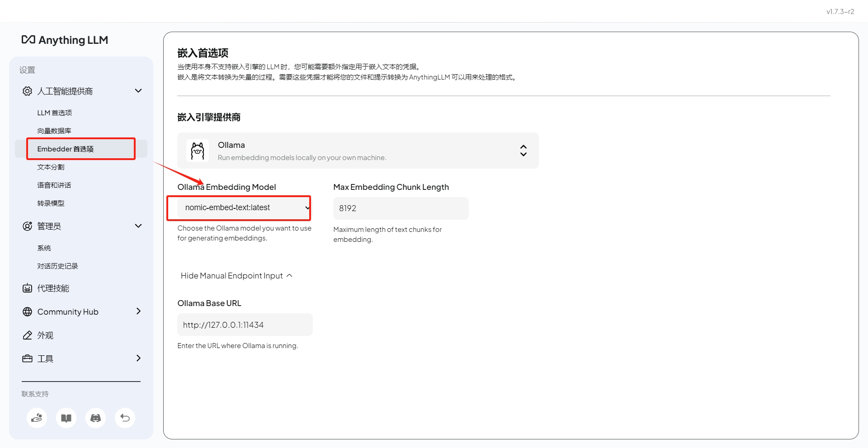Screen dimensions: 868x448
Task: Click the 设置 sidebar heading
Action: pyautogui.click(x=27, y=70)
